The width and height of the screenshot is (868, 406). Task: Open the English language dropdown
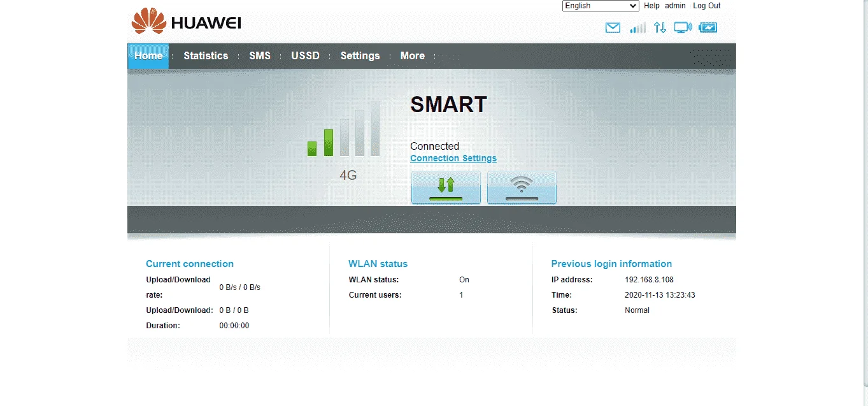(601, 6)
